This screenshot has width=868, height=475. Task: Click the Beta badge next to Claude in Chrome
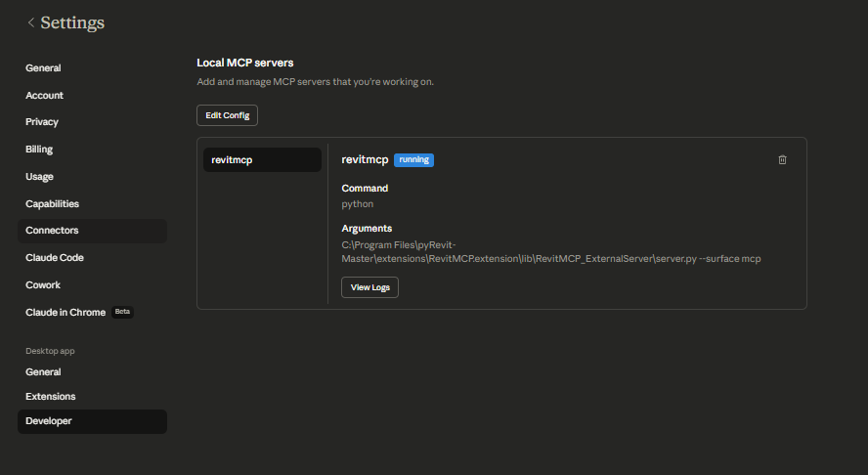(x=122, y=312)
